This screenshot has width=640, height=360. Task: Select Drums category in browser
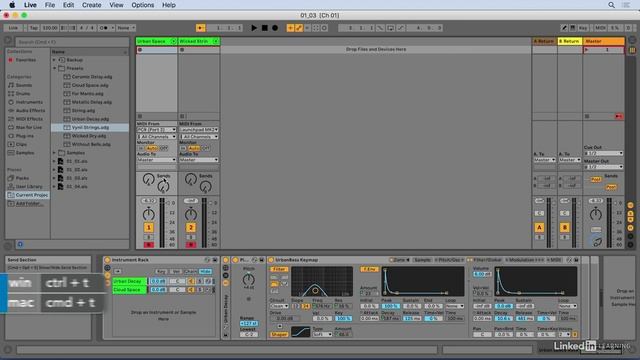23,93
